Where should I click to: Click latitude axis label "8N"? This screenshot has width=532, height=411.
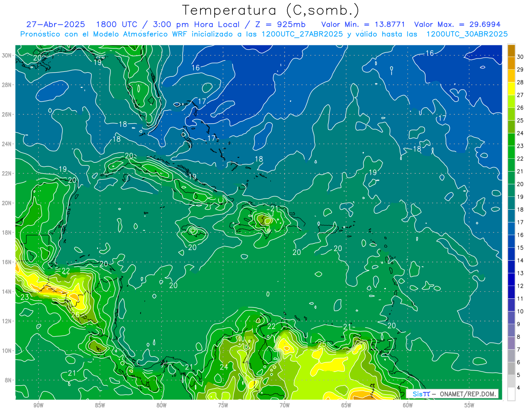point(8,380)
